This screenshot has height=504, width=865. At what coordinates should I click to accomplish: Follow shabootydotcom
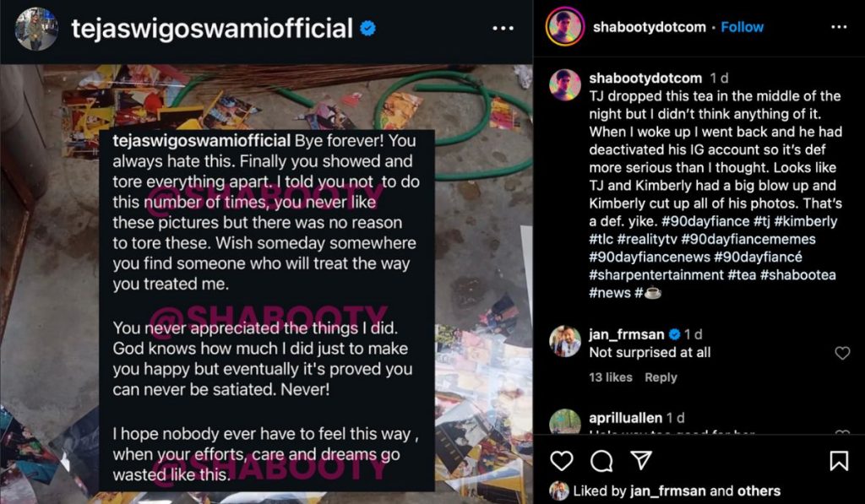coord(743,27)
